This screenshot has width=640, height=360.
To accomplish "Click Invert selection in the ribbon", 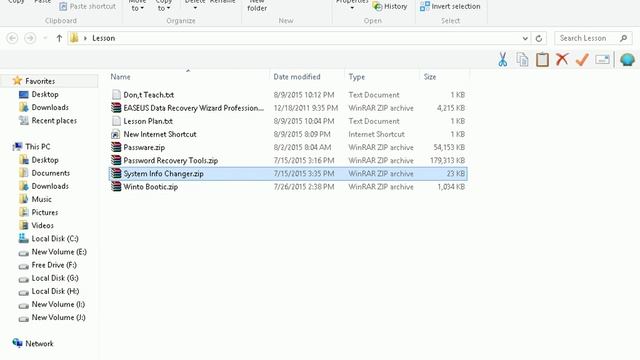I will tap(450, 6).
